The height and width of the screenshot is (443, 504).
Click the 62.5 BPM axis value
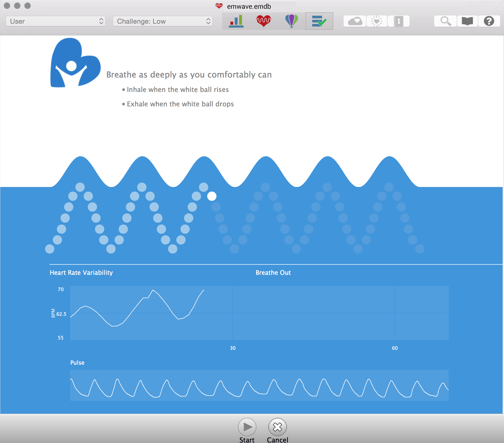pyautogui.click(x=61, y=314)
